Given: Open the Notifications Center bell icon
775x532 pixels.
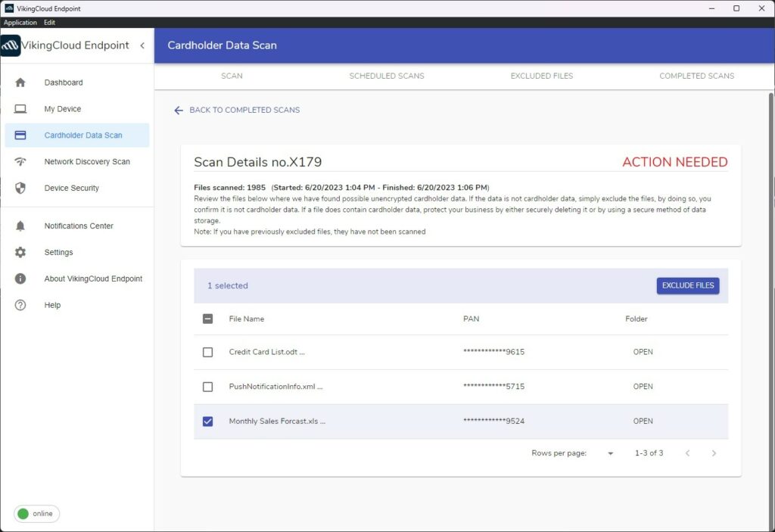Looking at the screenshot, I should [x=22, y=226].
